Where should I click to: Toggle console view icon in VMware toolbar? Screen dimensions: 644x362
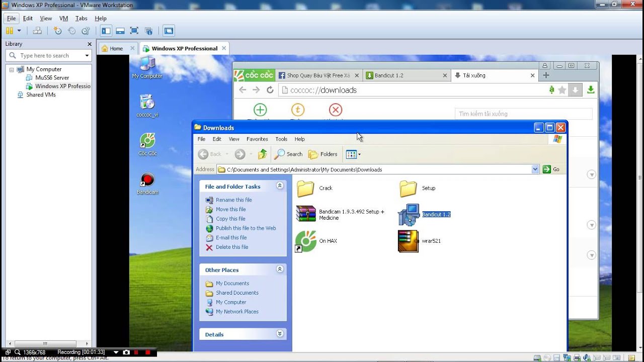(x=169, y=31)
